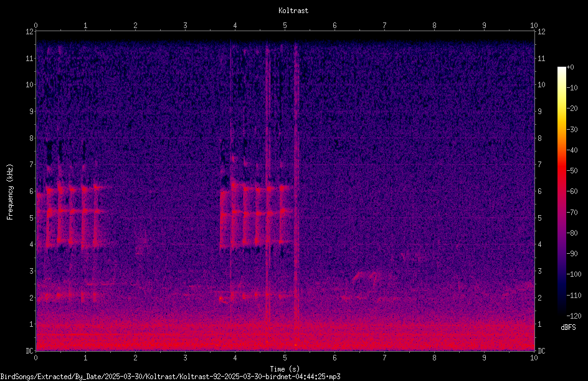588x381 pixels.
Task: Click the "DC" label on the right frequency axis
Action: pos(541,351)
